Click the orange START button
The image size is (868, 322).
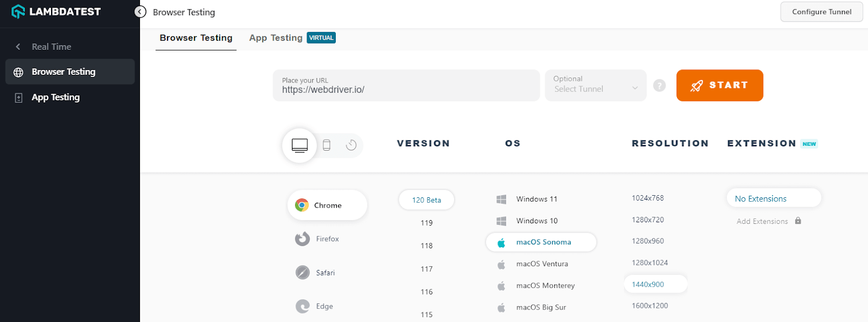pyautogui.click(x=719, y=85)
